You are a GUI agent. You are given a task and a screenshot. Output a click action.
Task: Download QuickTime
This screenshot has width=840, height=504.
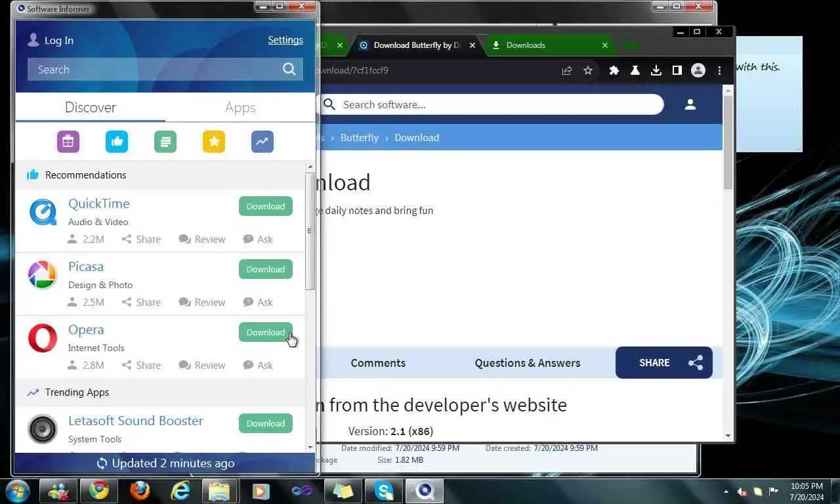(266, 206)
